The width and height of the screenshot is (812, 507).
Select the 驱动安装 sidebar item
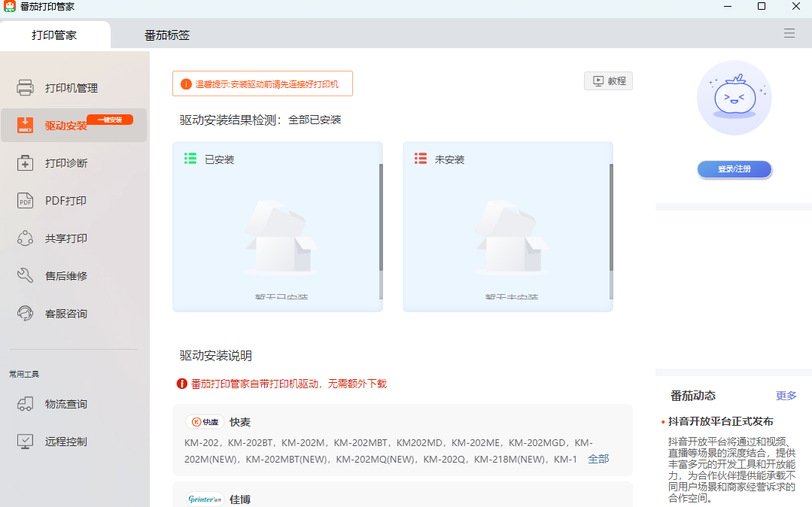click(x=67, y=125)
